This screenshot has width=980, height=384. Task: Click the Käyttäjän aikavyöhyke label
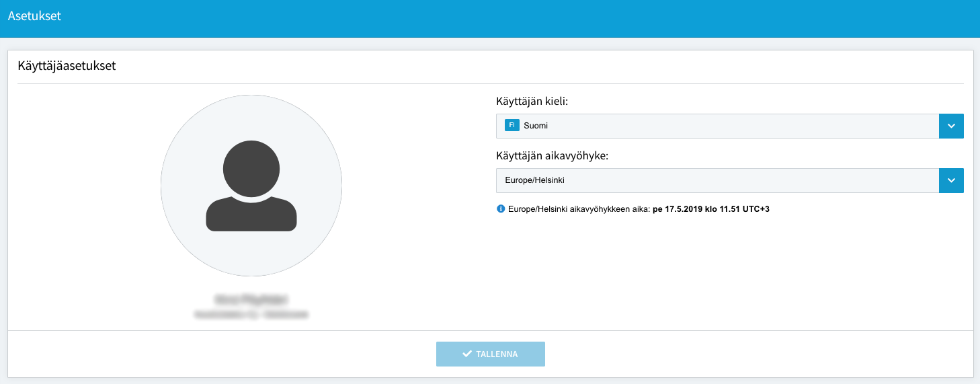tap(552, 156)
